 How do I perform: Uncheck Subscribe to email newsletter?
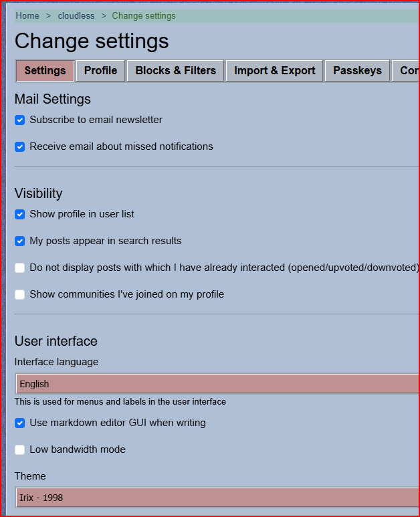[x=20, y=120]
